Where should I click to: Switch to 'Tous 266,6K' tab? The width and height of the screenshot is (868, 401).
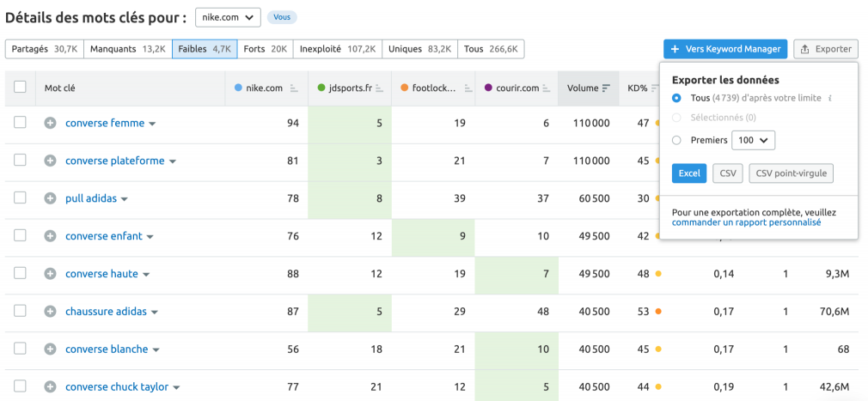coord(491,49)
